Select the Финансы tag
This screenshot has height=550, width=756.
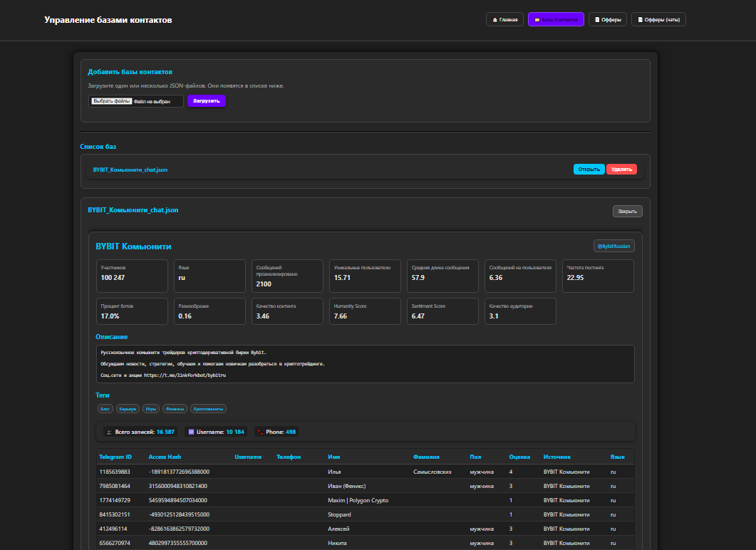point(175,409)
